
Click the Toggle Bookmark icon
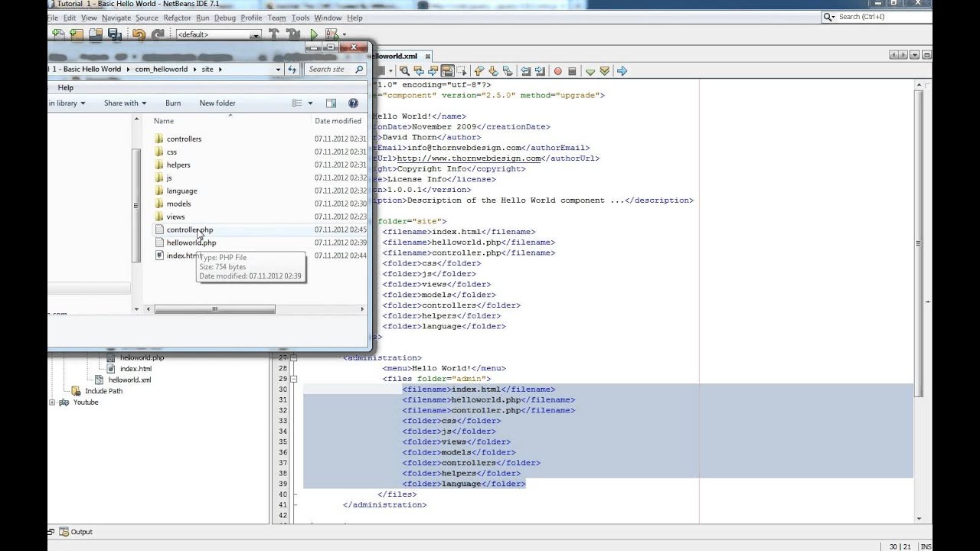coord(507,71)
